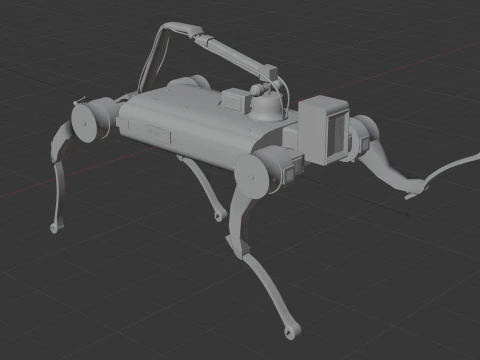Viewport: 480px width, 360px height.
Task: Select the foot of the nearest front leg
Action: click(x=292, y=332)
